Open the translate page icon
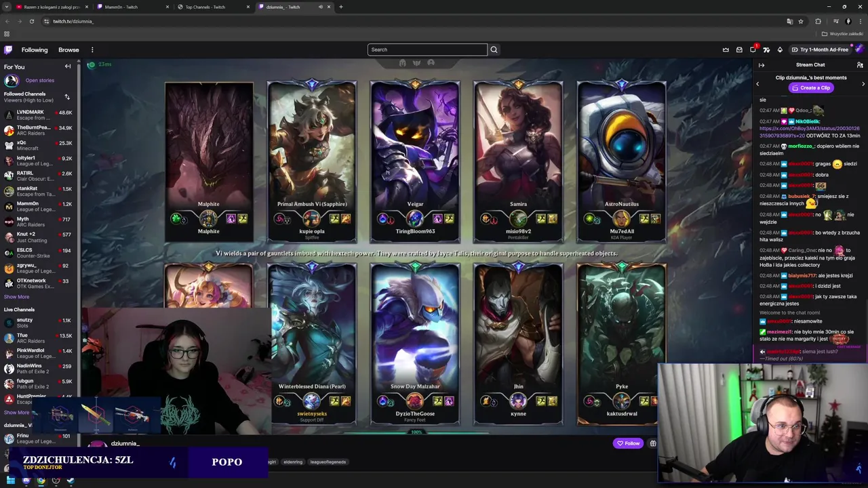868x488 pixels. click(x=789, y=21)
